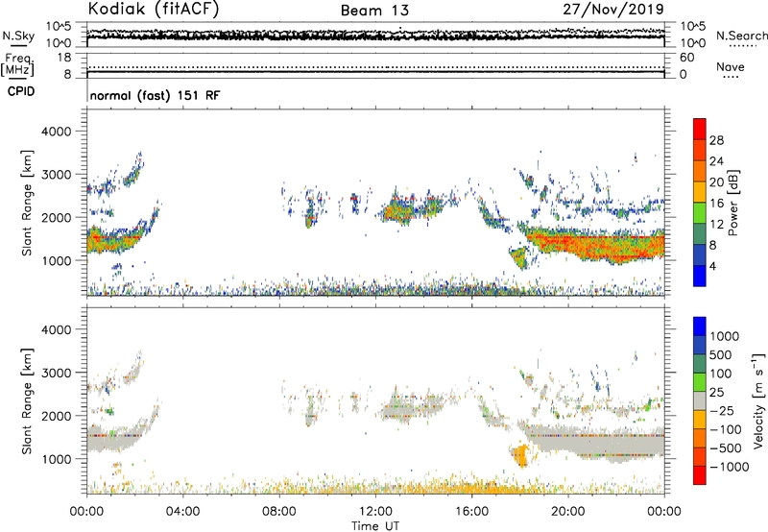
Task: Click the date '27/Nov/2019'
Action: coord(613,10)
